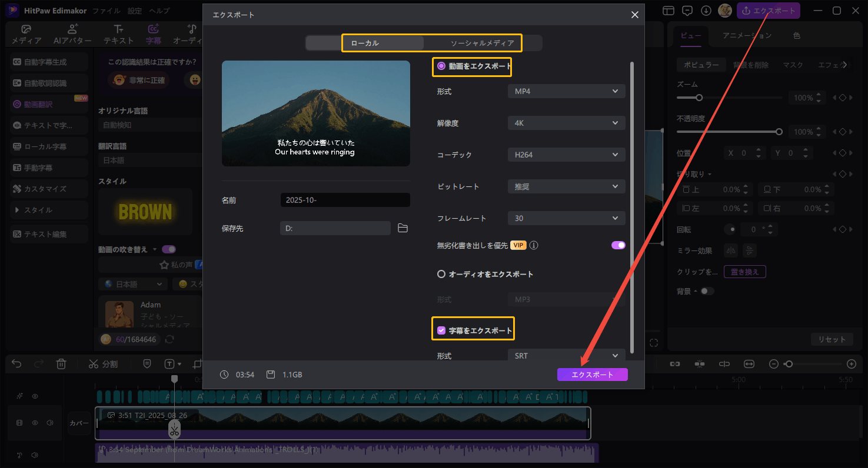The image size is (868, 468).
Task: Select the audio export radio button
Action: (441, 274)
